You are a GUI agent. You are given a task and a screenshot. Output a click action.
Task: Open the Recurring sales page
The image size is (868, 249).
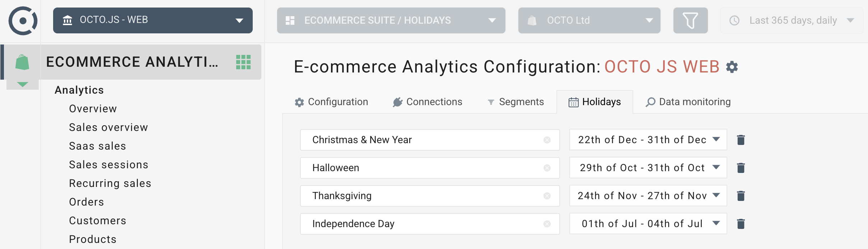click(x=110, y=183)
